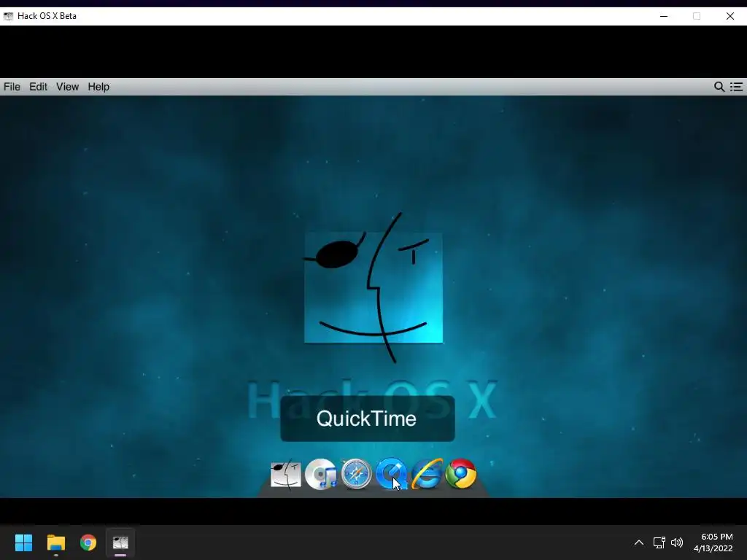Click Hack OS X Beta title icon
Image resolution: width=747 pixels, height=560 pixels.
8,16
